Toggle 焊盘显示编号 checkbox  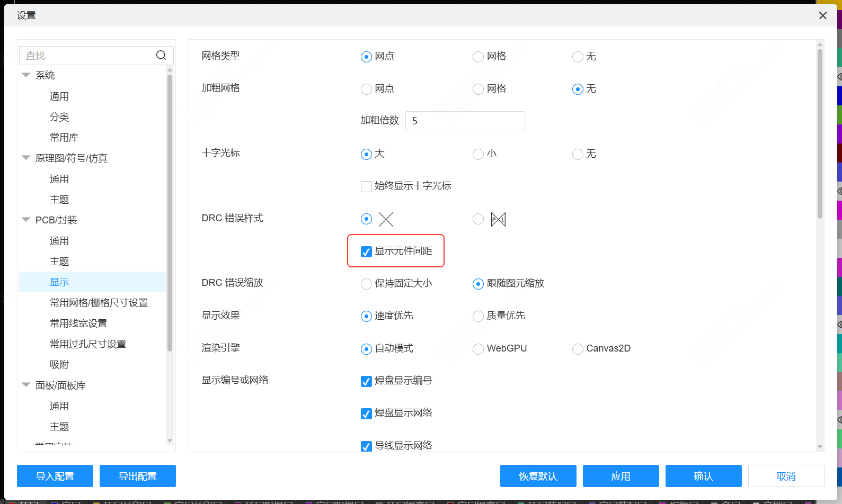[x=366, y=381]
